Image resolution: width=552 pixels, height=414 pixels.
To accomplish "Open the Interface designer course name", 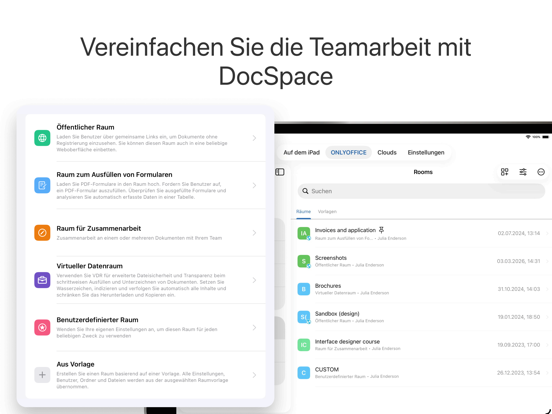I will [347, 341].
